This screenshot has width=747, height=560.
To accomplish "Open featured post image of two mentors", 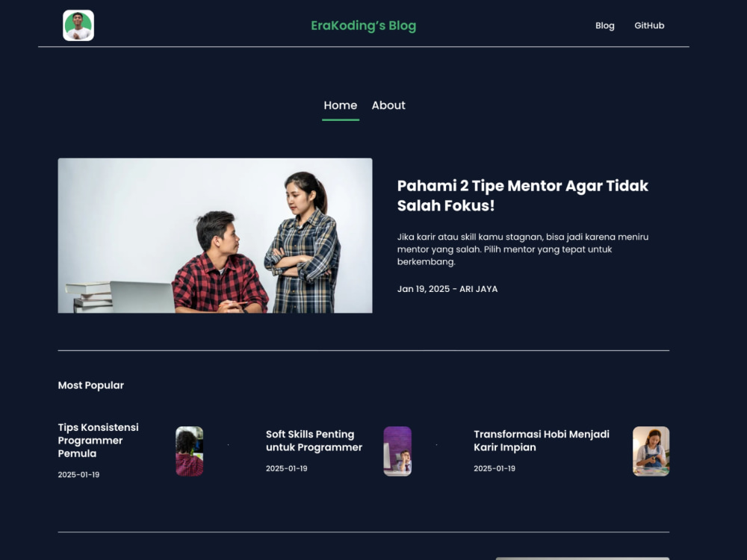I will [215, 236].
